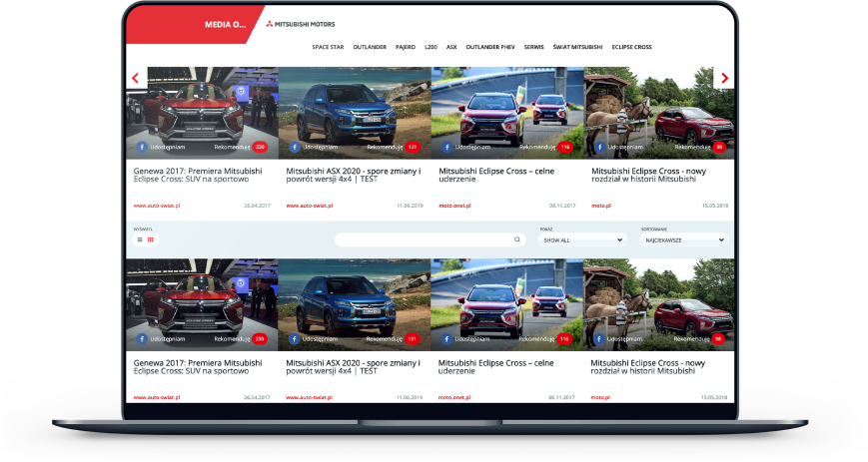The width and height of the screenshot is (868, 462).
Task: Click carousel thumbnail with horse and red SUV
Action: tap(659, 113)
